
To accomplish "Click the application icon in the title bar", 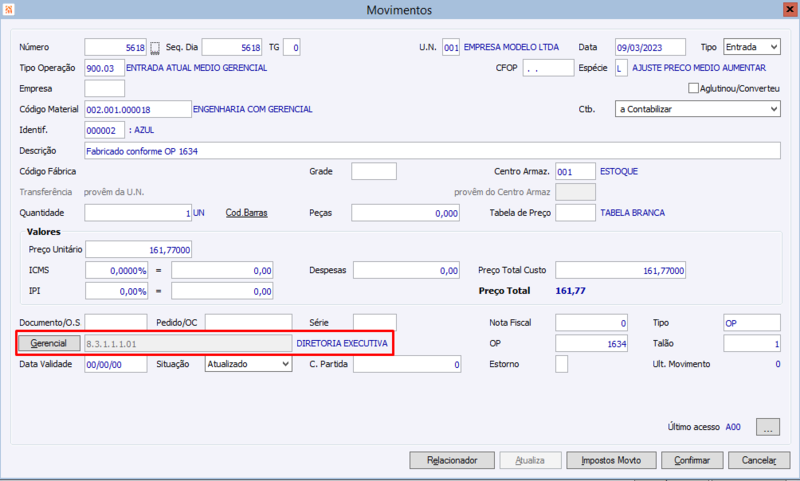I will [9, 9].
